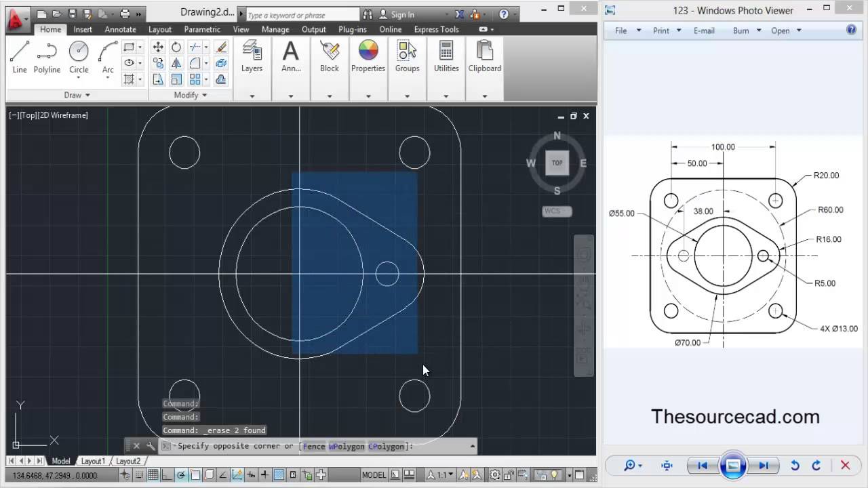Select the Polyline tool
Viewport: 868px width, 488px height.
47,57
